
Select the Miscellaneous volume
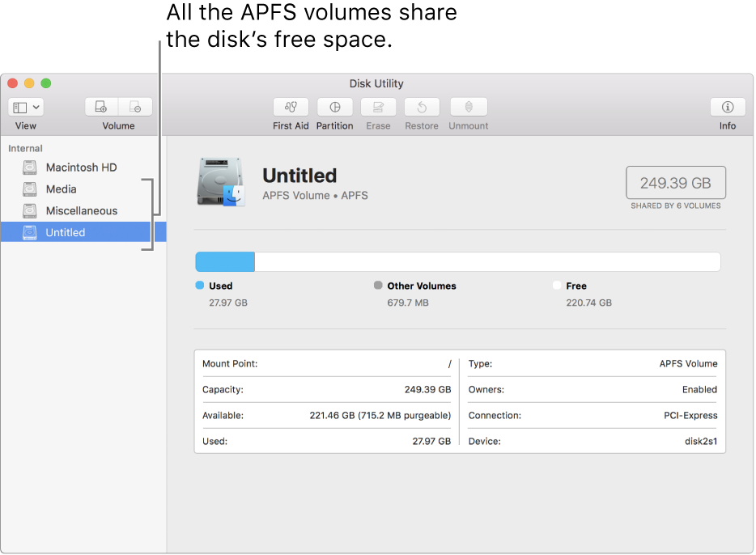[x=81, y=211]
